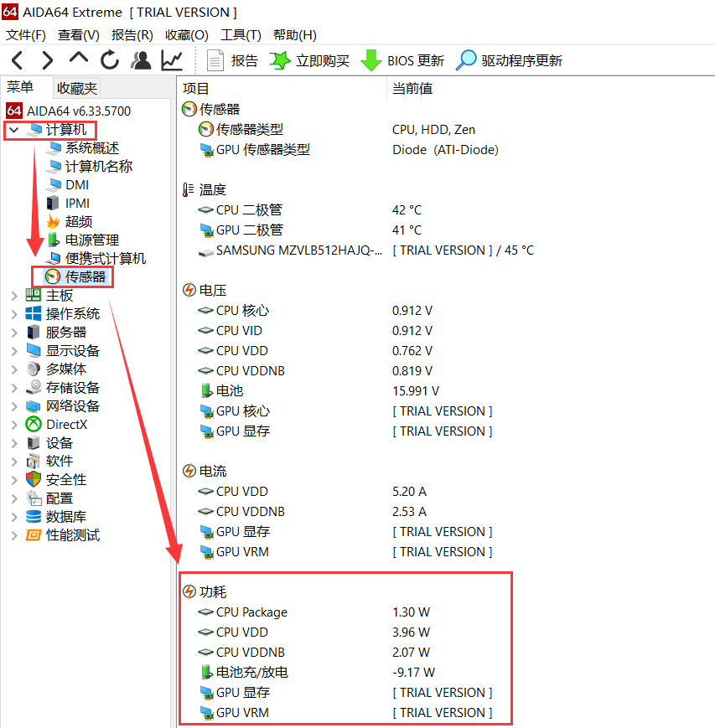Screen dimensions: 715x728
Task: Go up one level with up arrow
Action: [x=79, y=59]
